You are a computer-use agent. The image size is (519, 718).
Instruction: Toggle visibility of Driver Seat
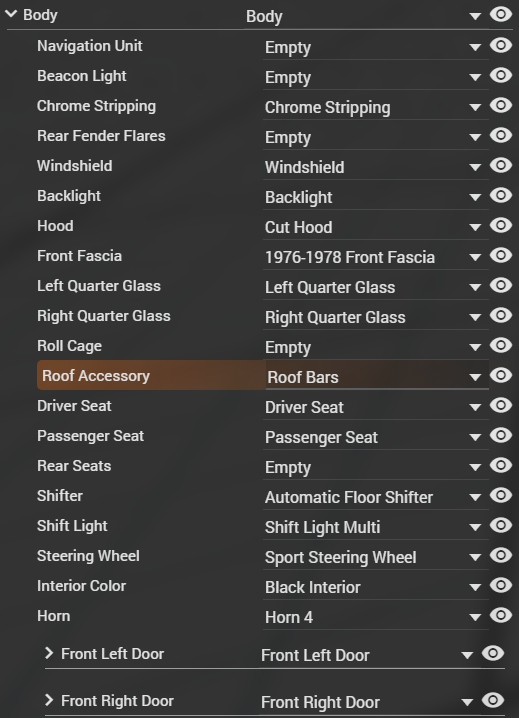tap(500, 405)
